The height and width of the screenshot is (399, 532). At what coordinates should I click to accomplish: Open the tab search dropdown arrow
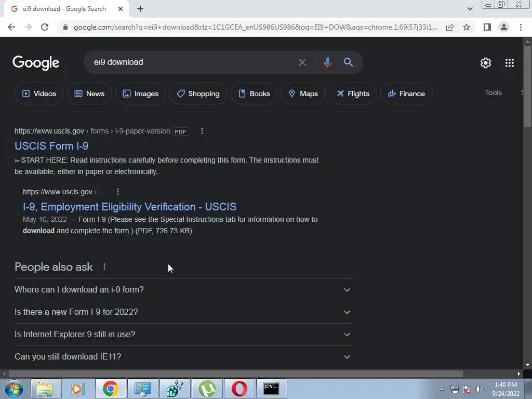pos(470,9)
